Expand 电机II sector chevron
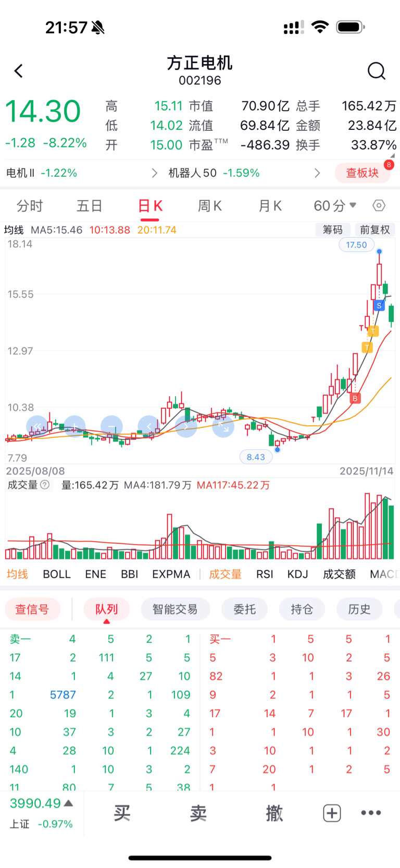The width and height of the screenshot is (400, 868). [154, 173]
